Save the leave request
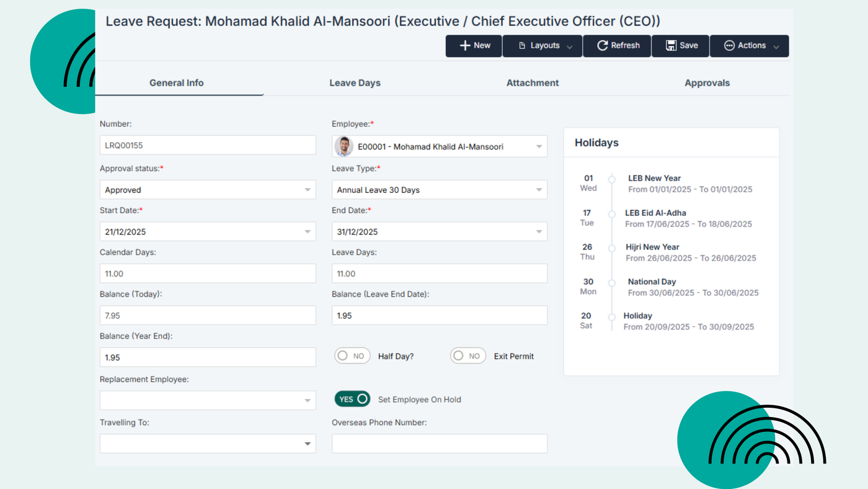Viewport: 868px width, 489px height. click(681, 45)
